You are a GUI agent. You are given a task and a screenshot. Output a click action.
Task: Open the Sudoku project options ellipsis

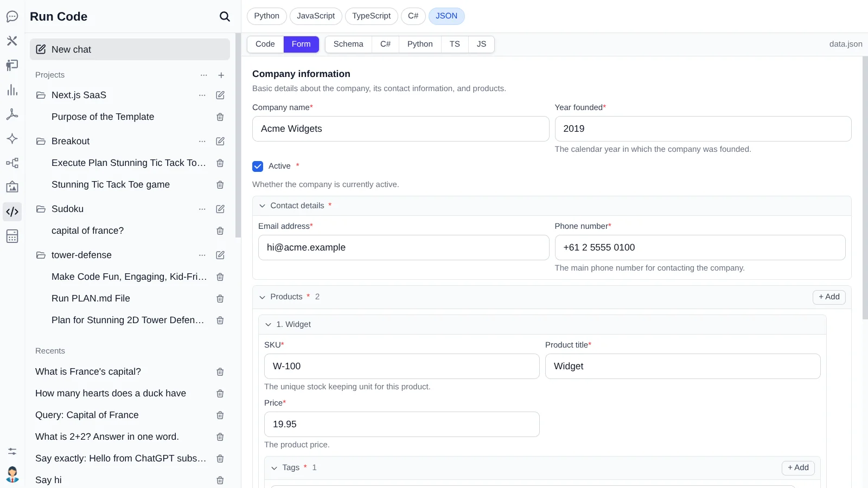pyautogui.click(x=202, y=209)
